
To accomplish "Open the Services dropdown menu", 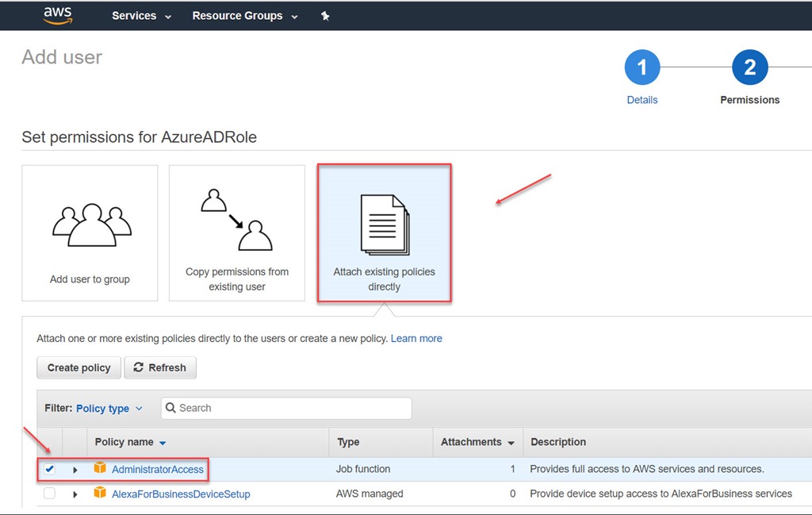I will 141,16.
